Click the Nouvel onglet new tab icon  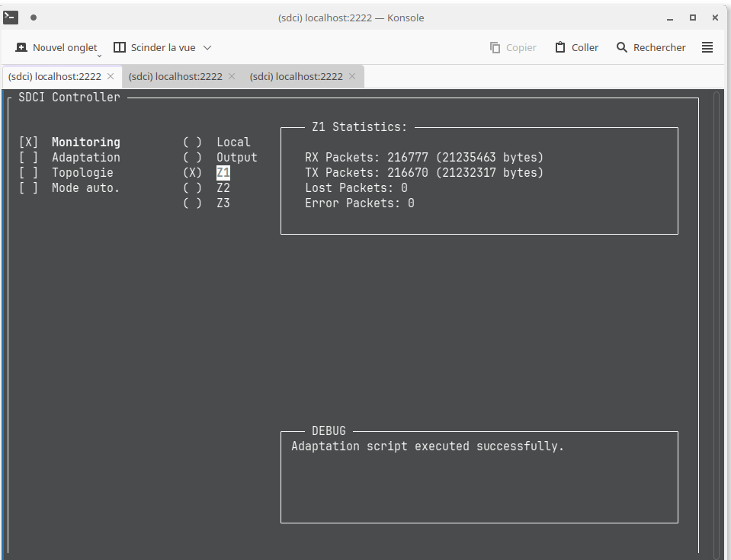pos(21,47)
